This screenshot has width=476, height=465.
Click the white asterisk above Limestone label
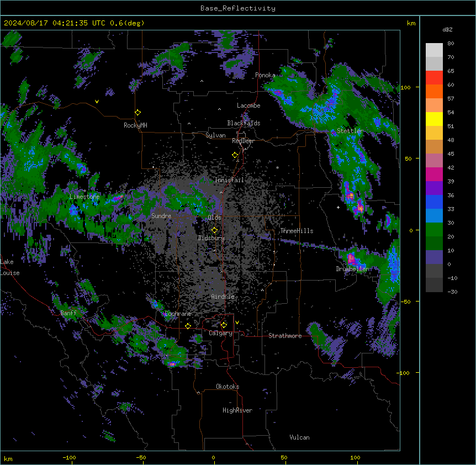pyautogui.click(x=84, y=191)
